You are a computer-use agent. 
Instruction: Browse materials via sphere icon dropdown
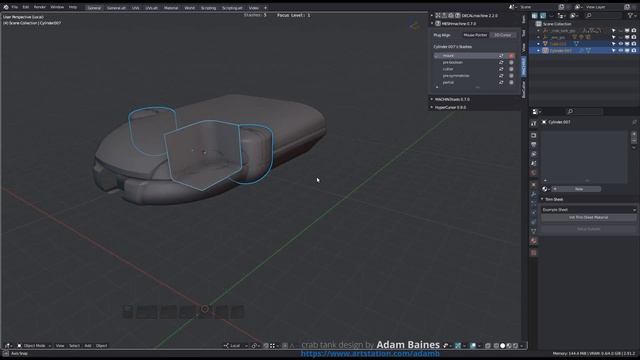pyautogui.click(x=546, y=189)
